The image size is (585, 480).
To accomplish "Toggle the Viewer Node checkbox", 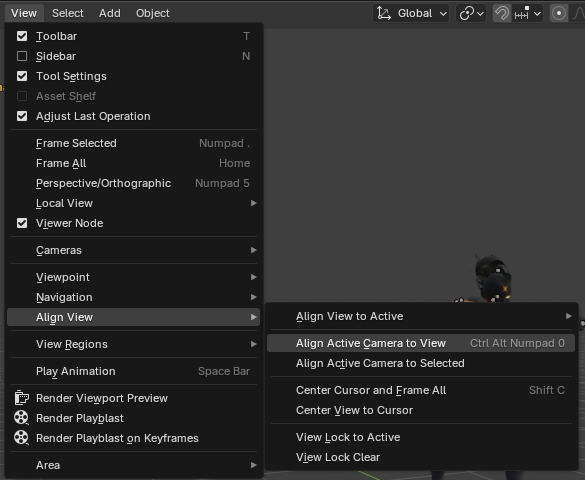I will [x=22, y=223].
